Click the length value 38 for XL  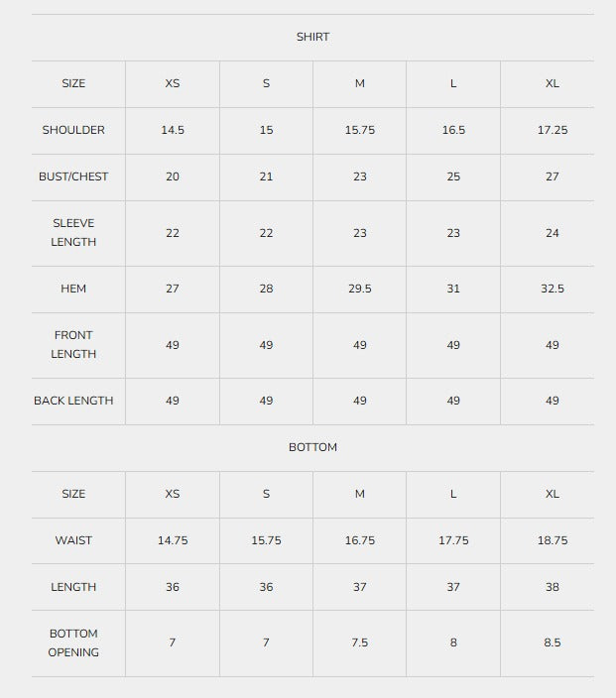pos(553,587)
